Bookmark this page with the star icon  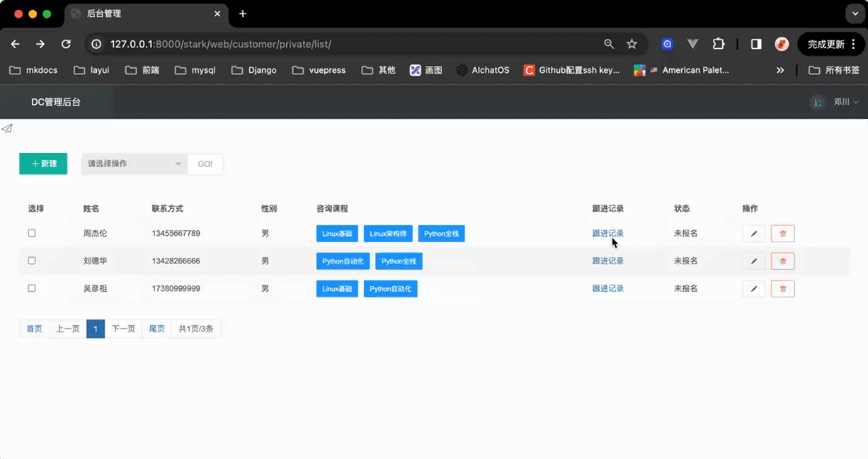(632, 44)
